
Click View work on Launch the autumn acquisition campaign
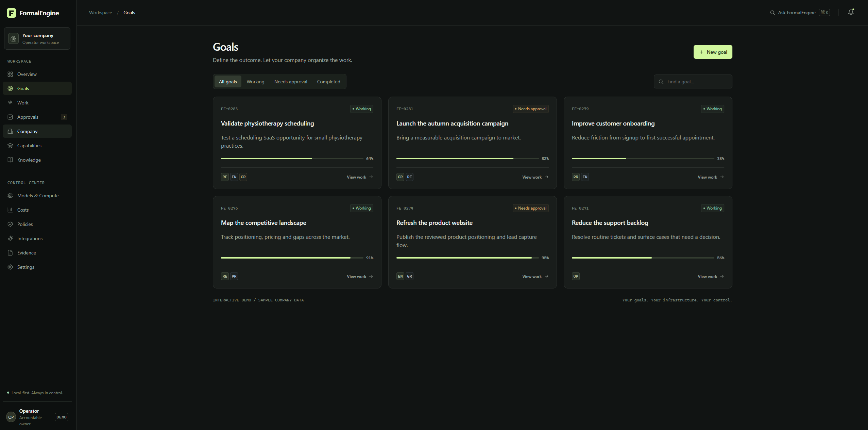point(535,177)
